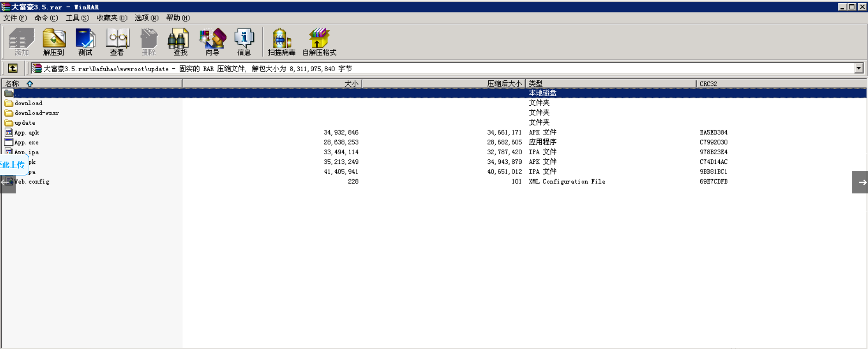Viewport: 868px width, 349px height.
Task: Open the 文件(F) menu
Action: (x=15, y=18)
